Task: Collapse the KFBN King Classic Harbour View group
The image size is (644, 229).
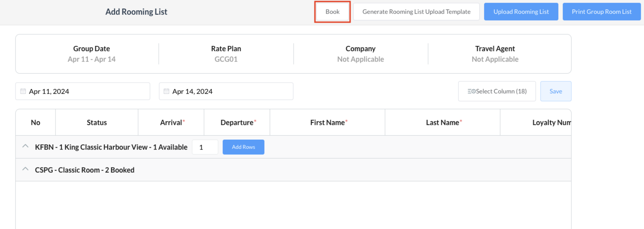Action: click(x=25, y=146)
